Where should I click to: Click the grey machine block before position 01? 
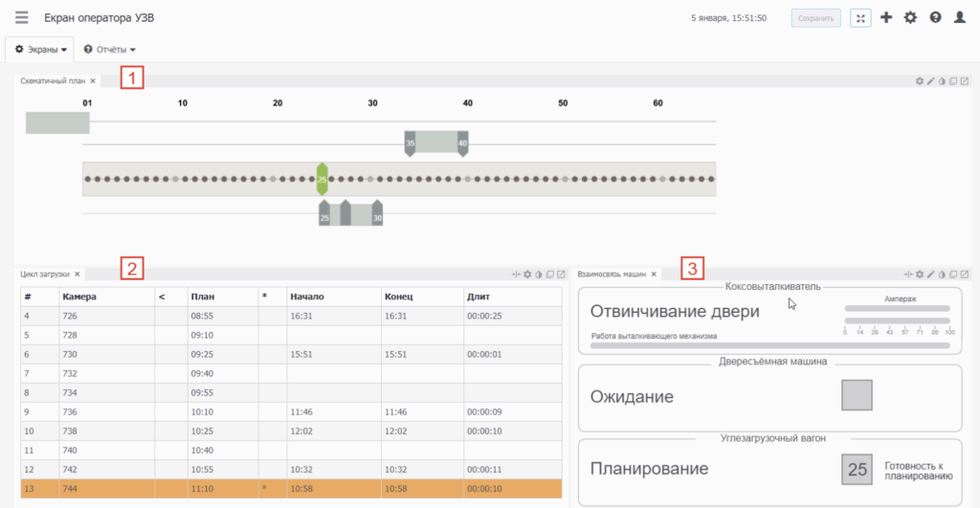pos(57,122)
